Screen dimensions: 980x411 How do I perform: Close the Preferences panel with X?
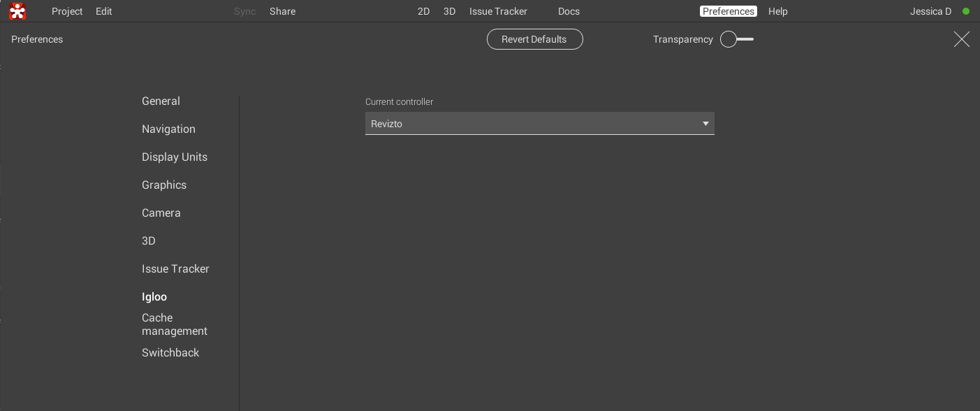pyautogui.click(x=961, y=40)
